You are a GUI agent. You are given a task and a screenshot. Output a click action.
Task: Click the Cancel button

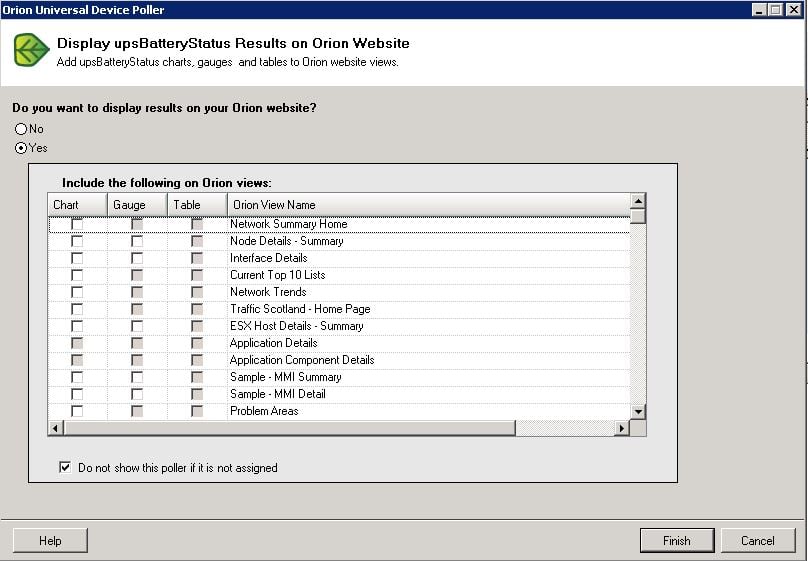click(758, 540)
